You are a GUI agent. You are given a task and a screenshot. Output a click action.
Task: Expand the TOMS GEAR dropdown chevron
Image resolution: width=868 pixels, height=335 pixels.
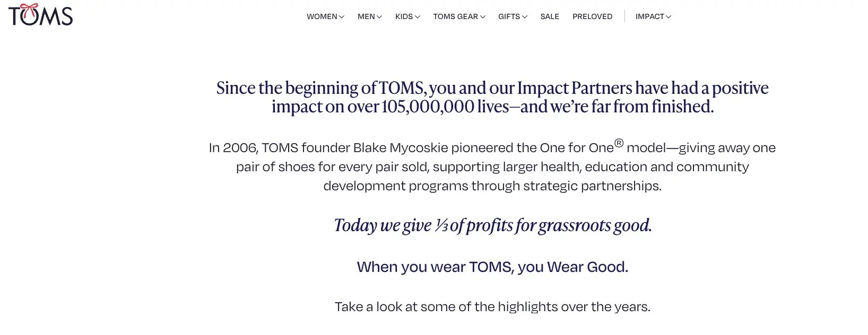coord(482,16)
